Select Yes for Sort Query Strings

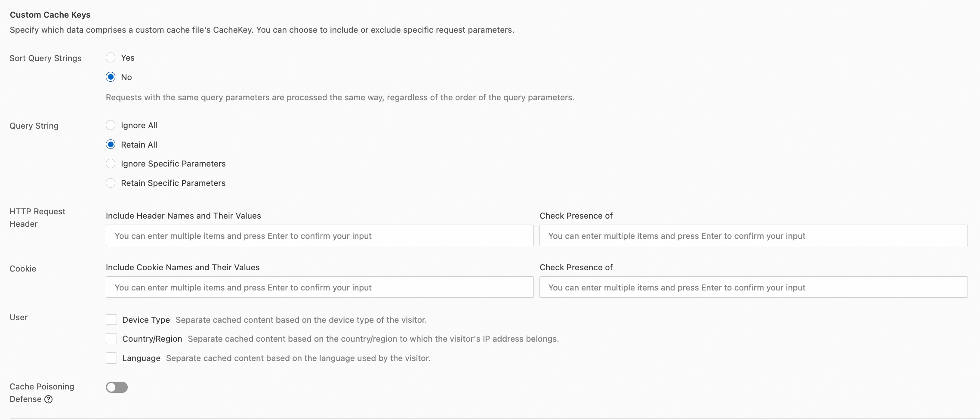pyautogui.click(x=111, y=58)
